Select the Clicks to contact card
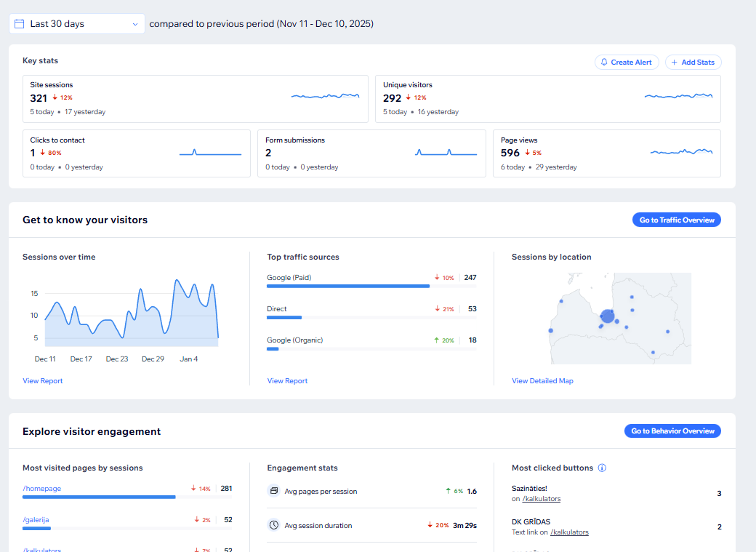 point(136,153)
